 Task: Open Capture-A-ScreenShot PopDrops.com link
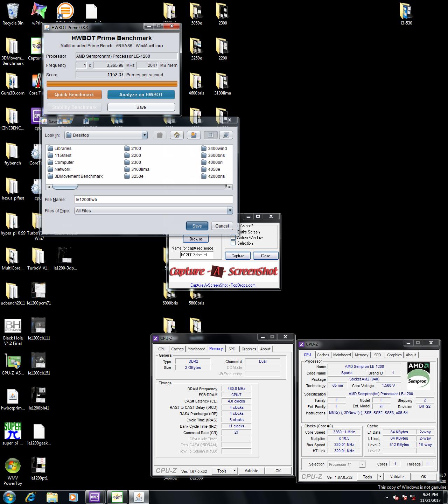[223, 285]
